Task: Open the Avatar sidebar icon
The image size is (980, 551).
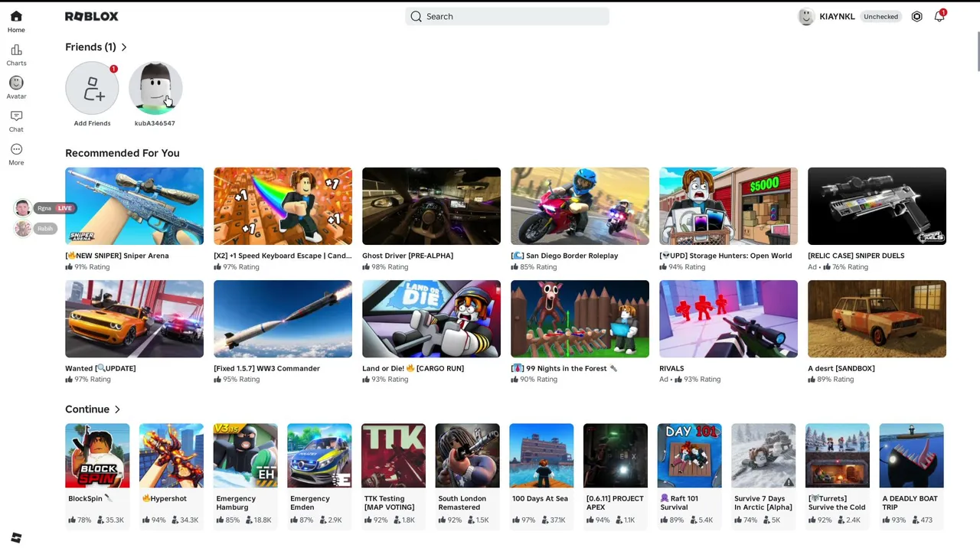Action: pyautogui.click(x=16, y=83)
